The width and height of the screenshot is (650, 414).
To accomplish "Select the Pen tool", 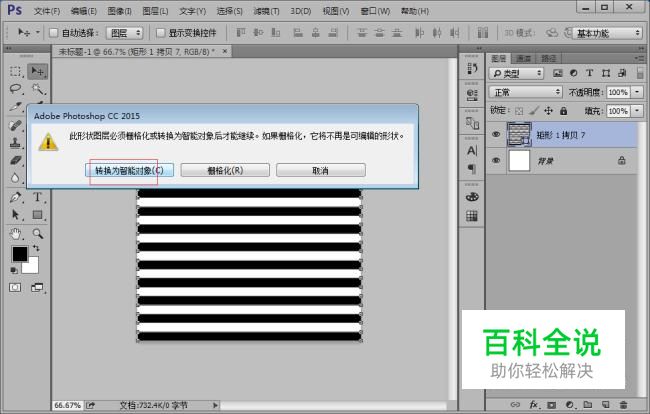I will coord(15,197).
